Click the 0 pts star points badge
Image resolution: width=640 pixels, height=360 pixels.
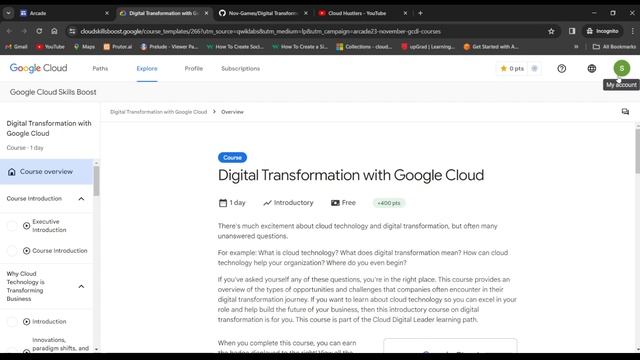pos(512,69)
